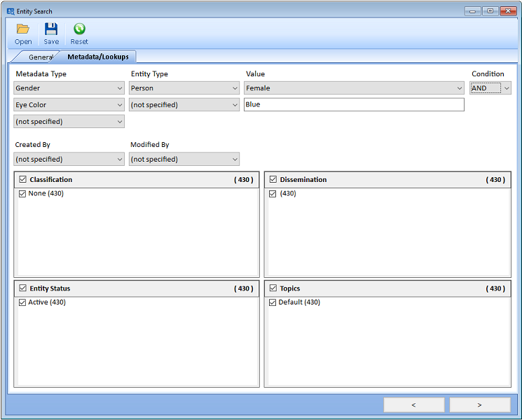Uncheck the Default (430) topic checkbox

pos(273,302)
